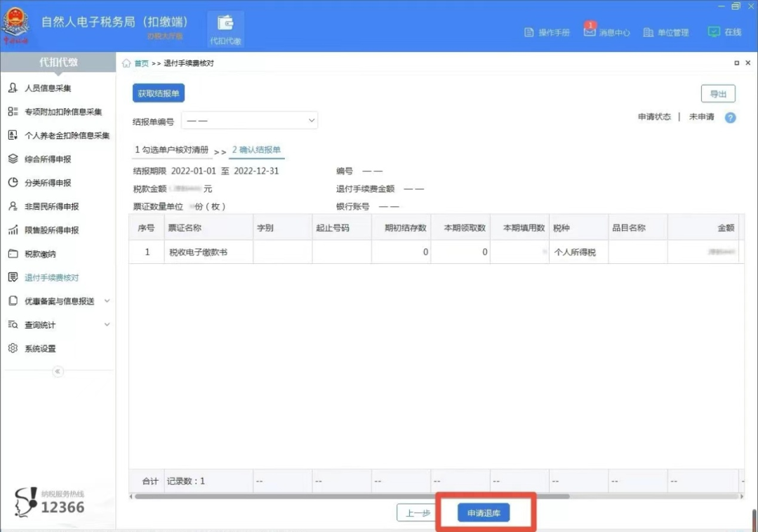Click the horizontal scrollbar under the table
This screenshot has height=532, width=758.
pos(352,496)
